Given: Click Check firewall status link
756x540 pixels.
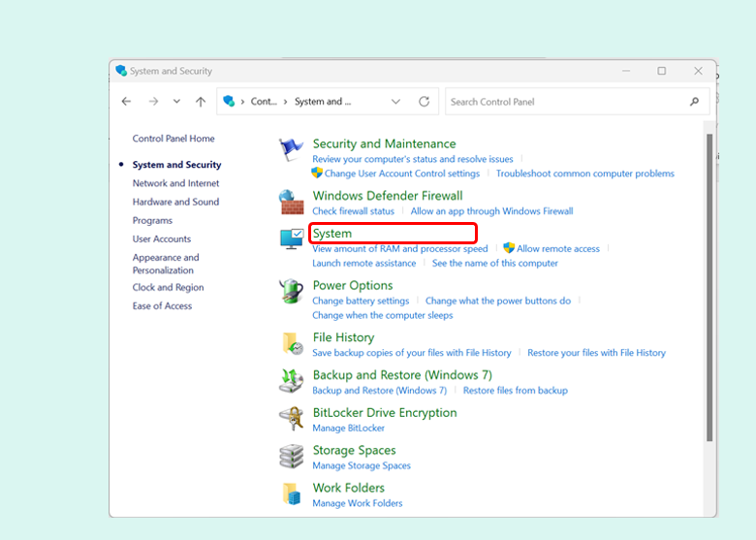Looking at the screenshot, I should coord(353,211).
